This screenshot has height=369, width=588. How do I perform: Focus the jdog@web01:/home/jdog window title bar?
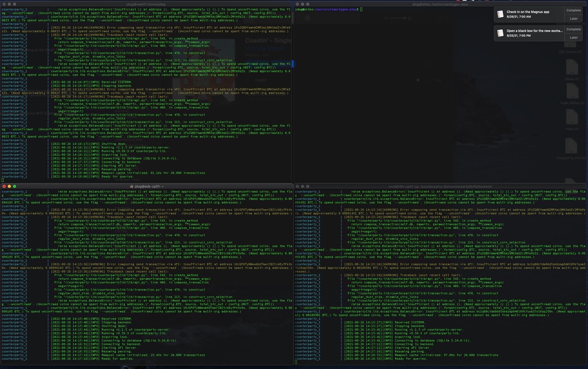pos(146,4)
